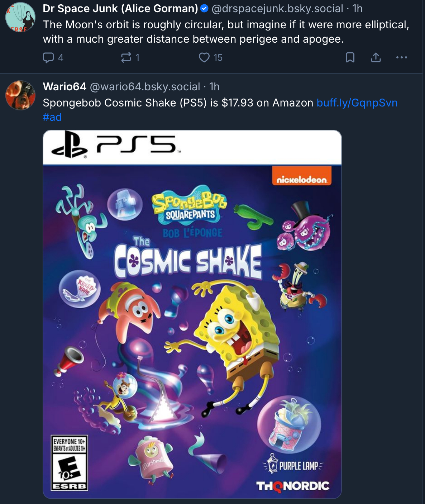Open the Moon orbit post text
425x504 pixels.
click(x=226, y=32)
